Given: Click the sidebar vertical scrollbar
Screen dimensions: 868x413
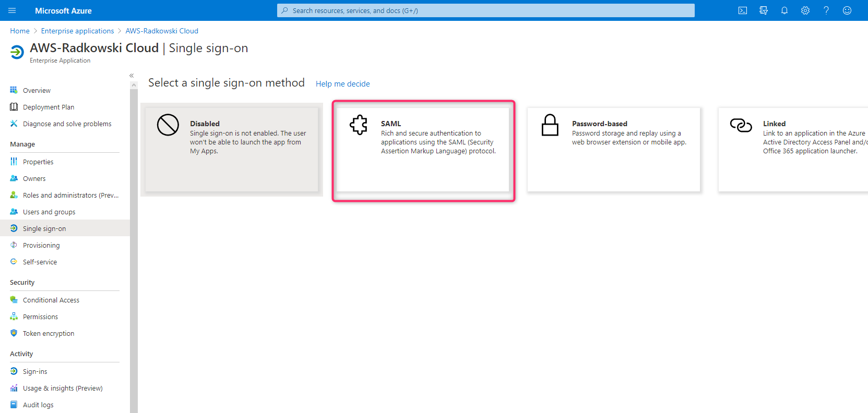Looking at the screenshot, I should click(x=134, y=250).
